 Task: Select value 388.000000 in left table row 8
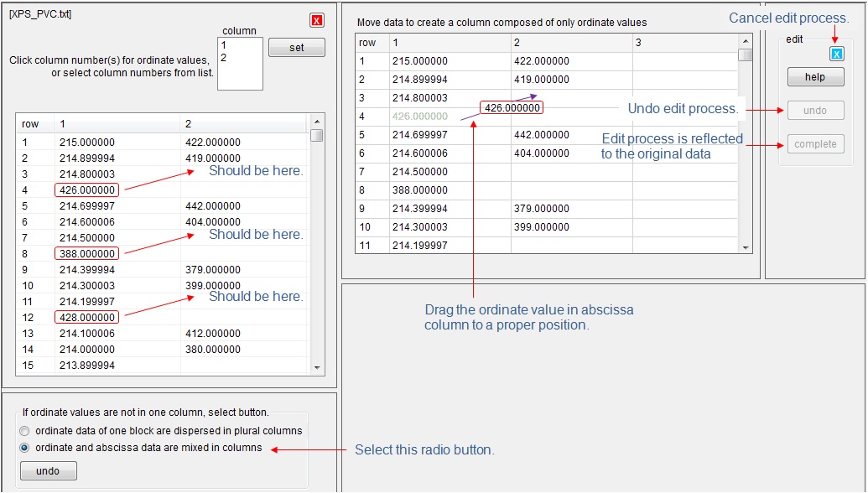[x=87, y=253]
